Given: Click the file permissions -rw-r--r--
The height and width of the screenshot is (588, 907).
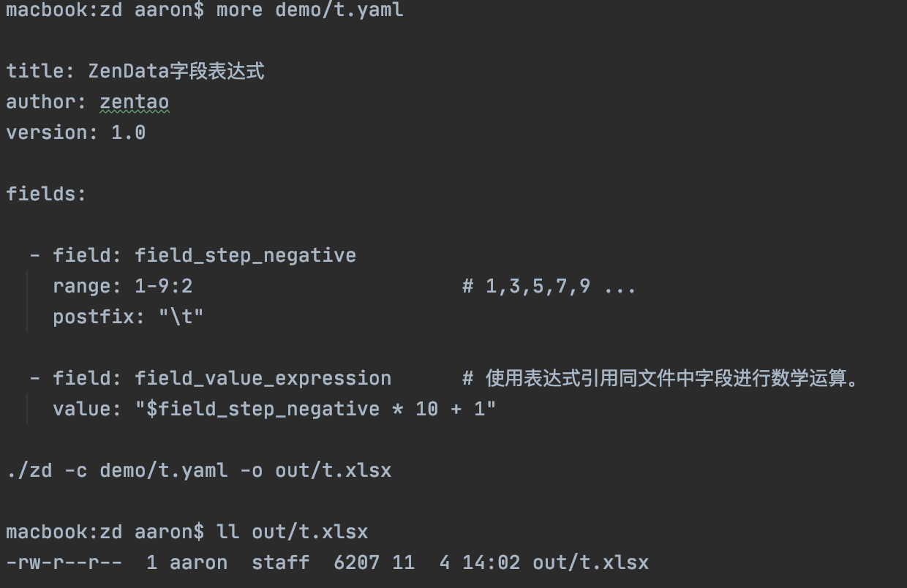Looking at the screenshot, I should point(64,562).
